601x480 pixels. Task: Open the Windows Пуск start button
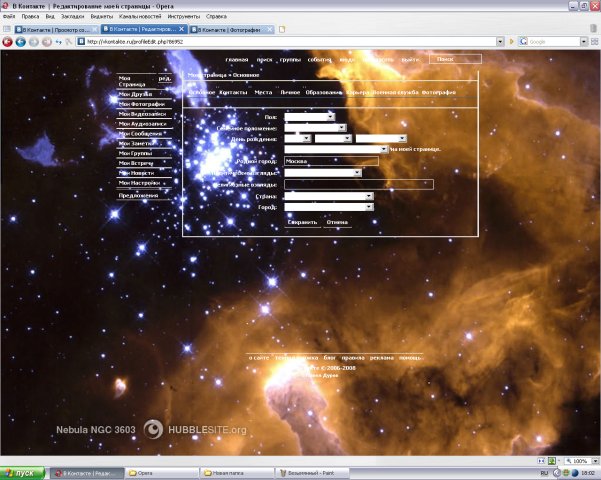pyautogui.click(x=22, y=473)
